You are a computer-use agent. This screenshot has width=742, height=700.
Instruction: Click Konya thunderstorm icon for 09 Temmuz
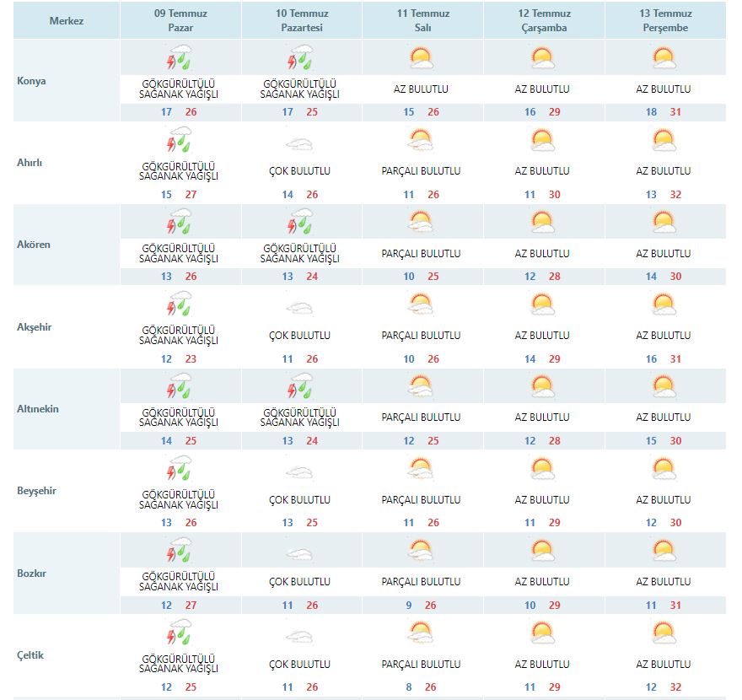tap(179, 59)
